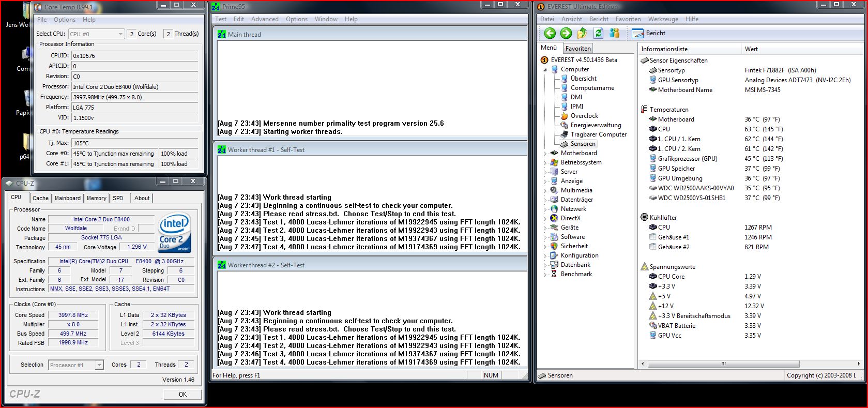Click Grafikprozessor (GPU) temperature row
Screen dimensions: 868x408
tap(716, 159)
